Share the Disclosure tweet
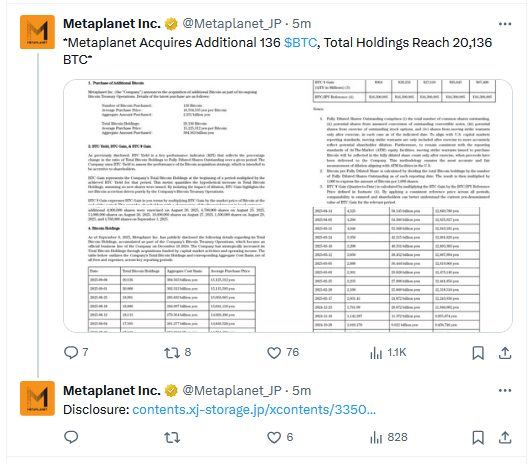Screen dimensions: 530x464 click(505, 438)
